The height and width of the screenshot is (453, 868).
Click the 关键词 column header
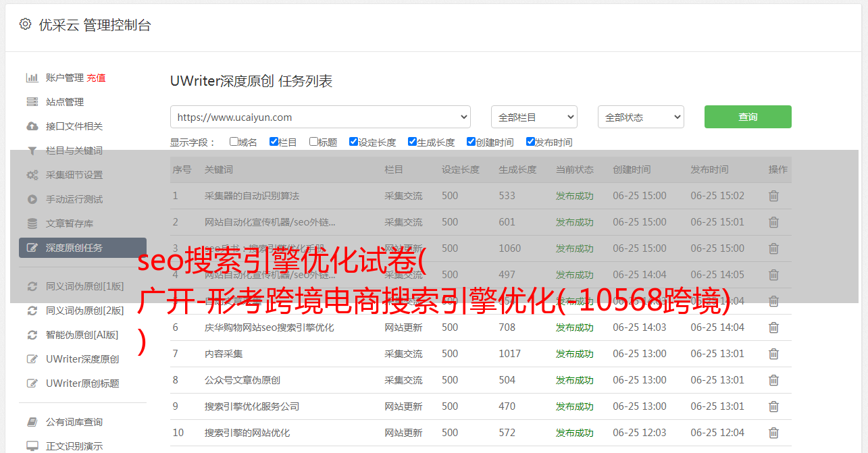[x=219, y=169]
